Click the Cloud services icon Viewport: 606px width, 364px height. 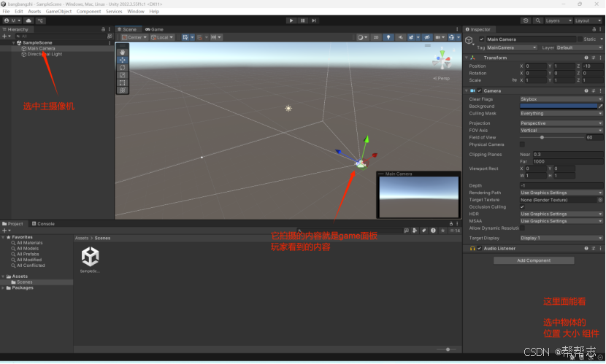pos(28,20)
